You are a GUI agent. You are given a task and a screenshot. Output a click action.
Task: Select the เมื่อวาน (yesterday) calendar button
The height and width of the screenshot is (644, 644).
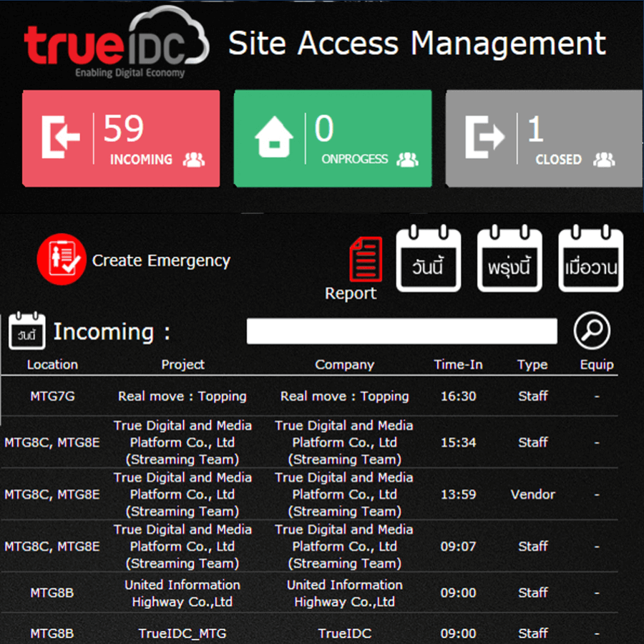[x=590, y=258]
